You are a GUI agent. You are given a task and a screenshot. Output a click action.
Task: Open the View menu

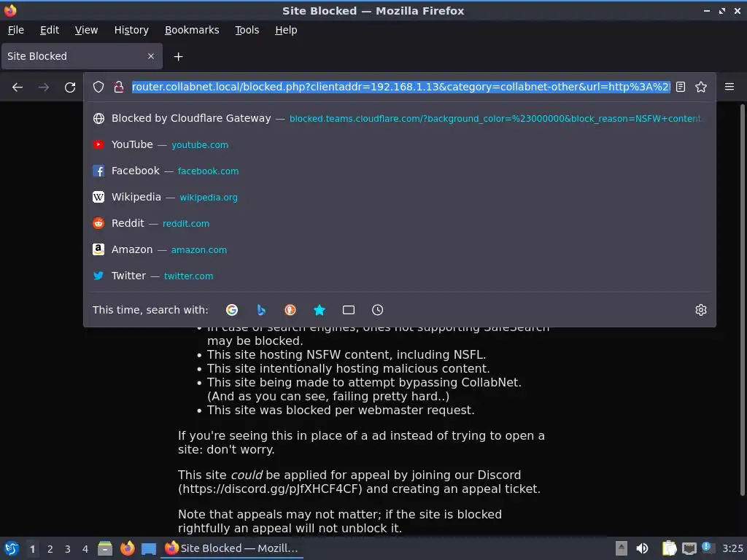tap(86, 30)
